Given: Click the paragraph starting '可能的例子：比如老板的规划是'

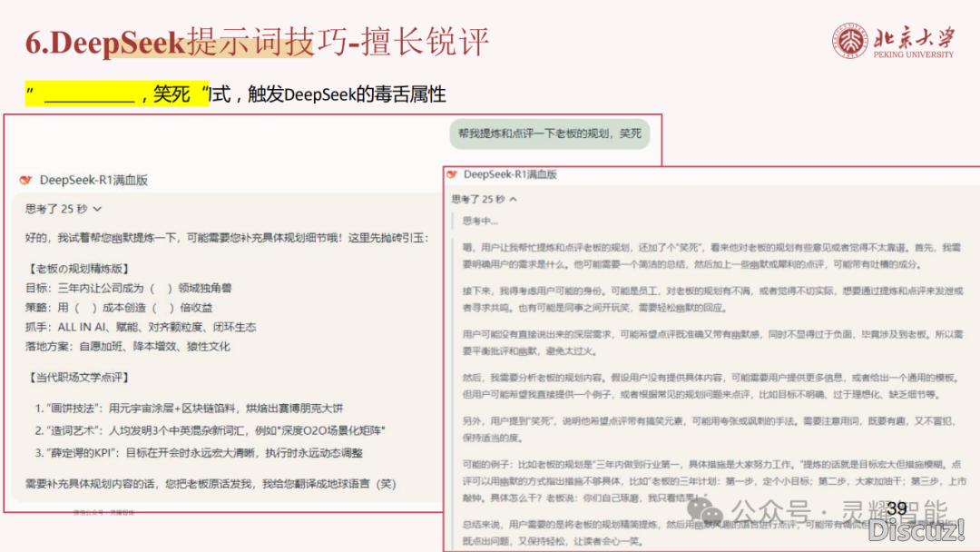Looking at the screenshot, I should 714,481.
